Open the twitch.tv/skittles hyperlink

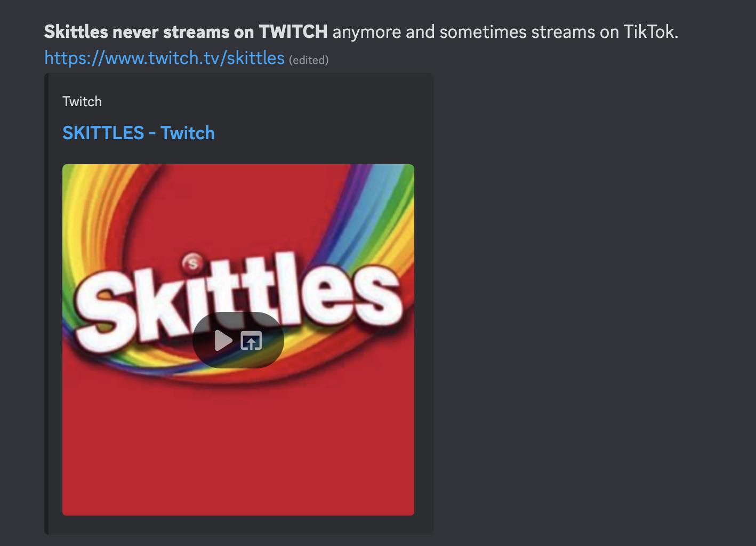pos(164,58)
